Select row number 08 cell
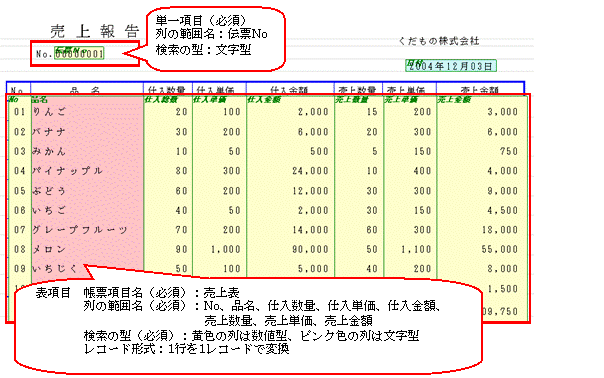This screenshot has height=378, width=604. click(20, 249)
